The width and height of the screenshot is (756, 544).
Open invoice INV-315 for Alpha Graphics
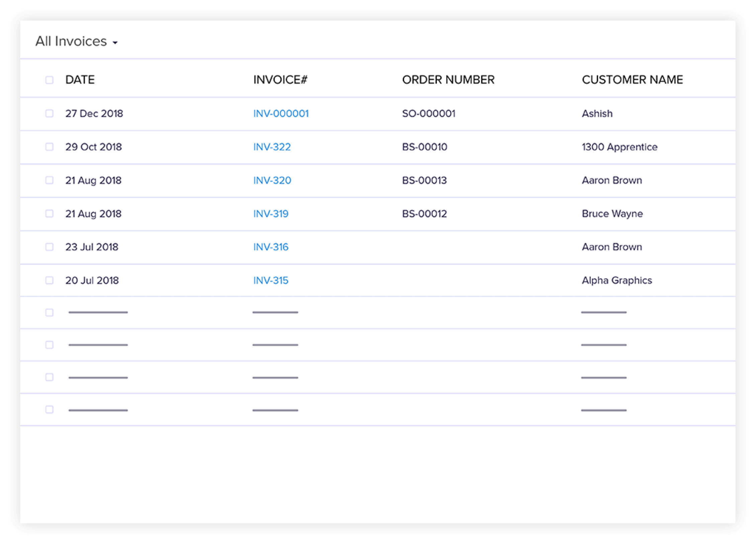point(271,280)
